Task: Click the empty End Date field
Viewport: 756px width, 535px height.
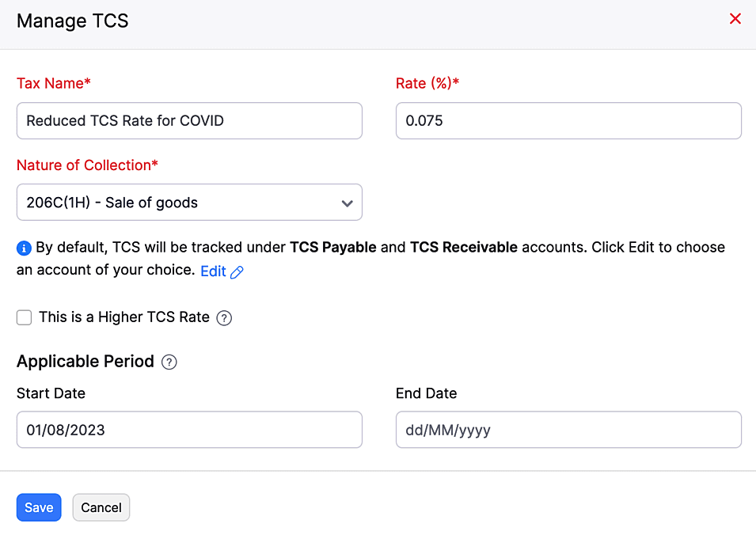Action: 568,430
